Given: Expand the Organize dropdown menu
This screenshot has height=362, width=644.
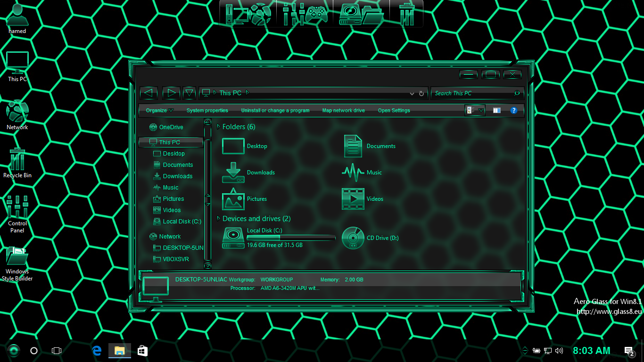Looking at the screenshot, I should coord(159,110).
